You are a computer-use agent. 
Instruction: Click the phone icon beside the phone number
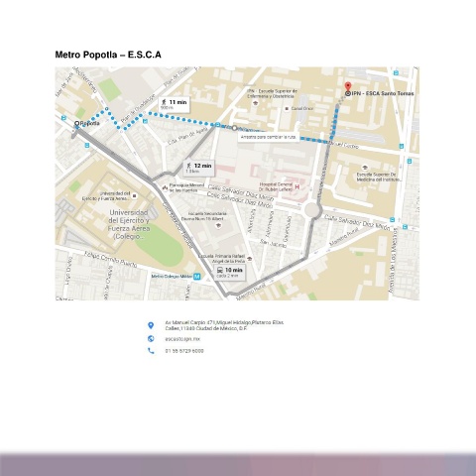[x=151, y=351]
